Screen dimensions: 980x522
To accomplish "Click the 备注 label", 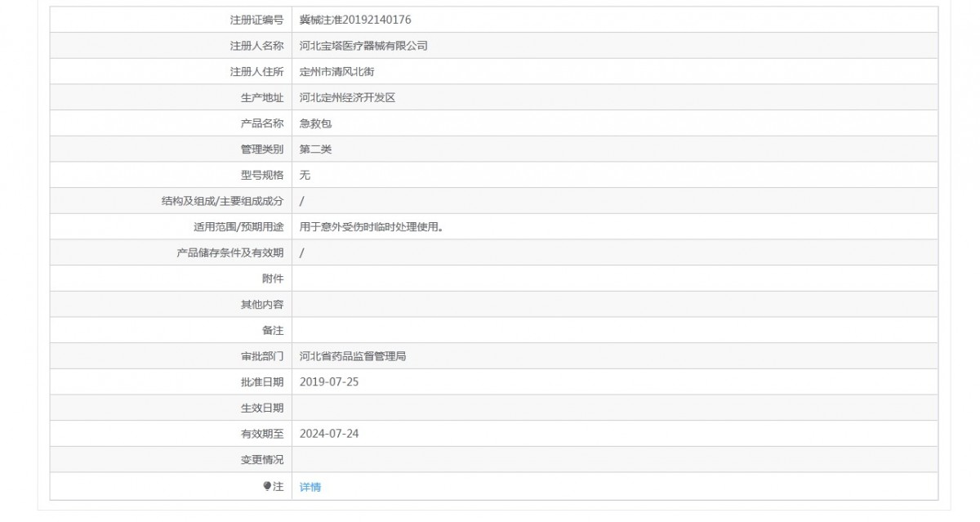I will (273, 331).
